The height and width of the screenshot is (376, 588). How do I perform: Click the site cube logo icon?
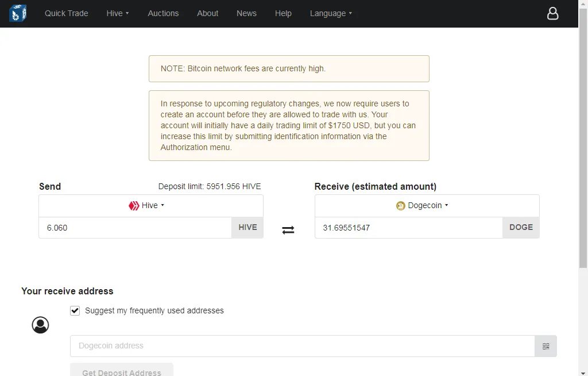[18, 13]
